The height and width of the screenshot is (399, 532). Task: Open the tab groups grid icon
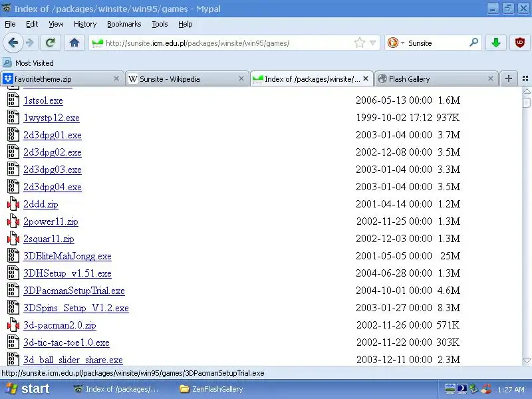pyautogui.click(x=525, y=78)
